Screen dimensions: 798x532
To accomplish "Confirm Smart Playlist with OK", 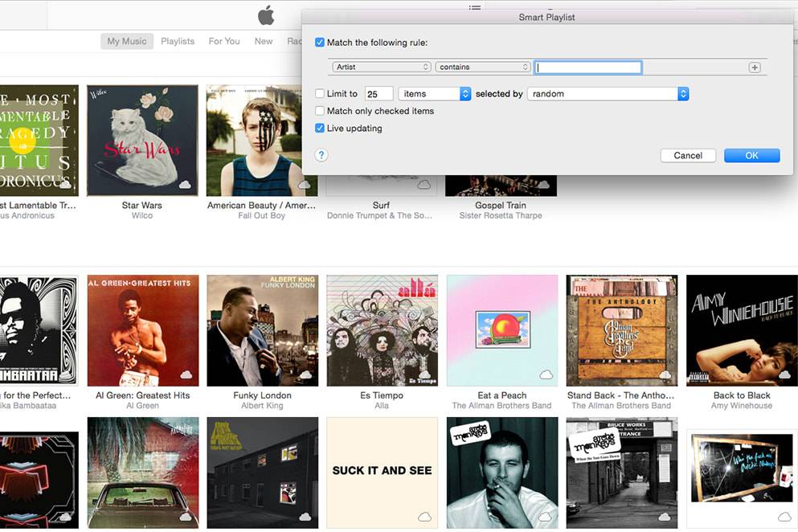I will point(751,155).
